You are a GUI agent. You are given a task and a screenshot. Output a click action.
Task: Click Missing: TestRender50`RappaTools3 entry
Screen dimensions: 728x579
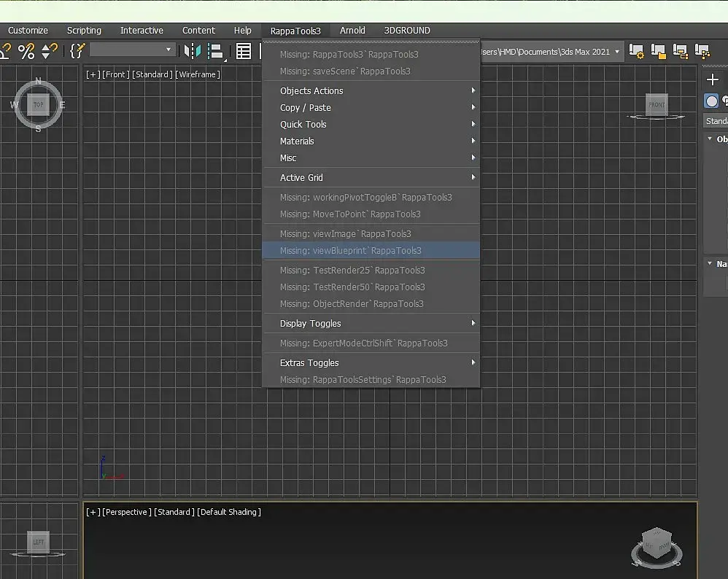(x=371, y=287)
